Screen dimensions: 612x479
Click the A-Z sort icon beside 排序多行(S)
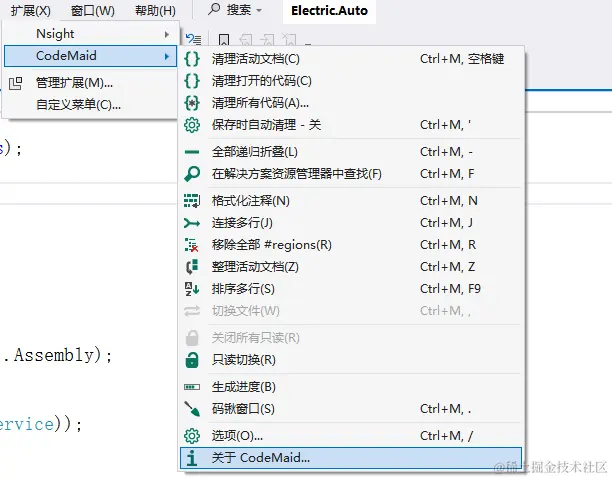pos(192,289)
